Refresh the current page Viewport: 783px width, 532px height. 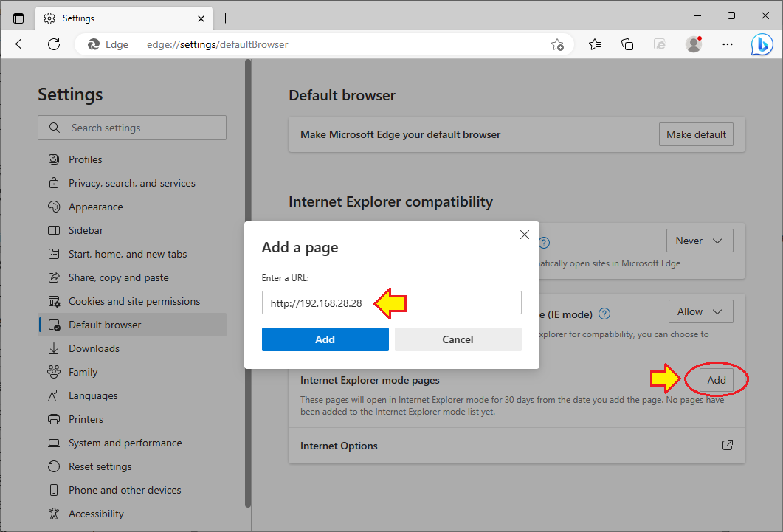(x=54, y=44)
